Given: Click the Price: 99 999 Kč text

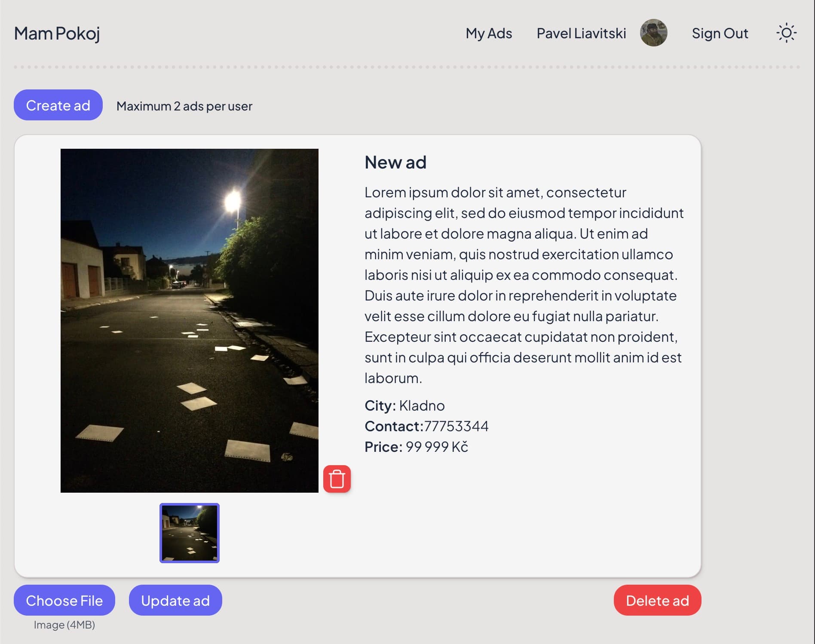Looking at the screenshot, I should pyautogui.click(x=416, y=447).
